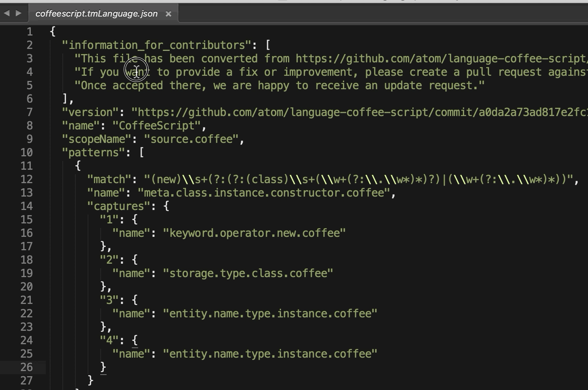588x390 pixels.
Task: Click "entity.name.type.instance.coffee" on line 22
Action: (270, 313)
